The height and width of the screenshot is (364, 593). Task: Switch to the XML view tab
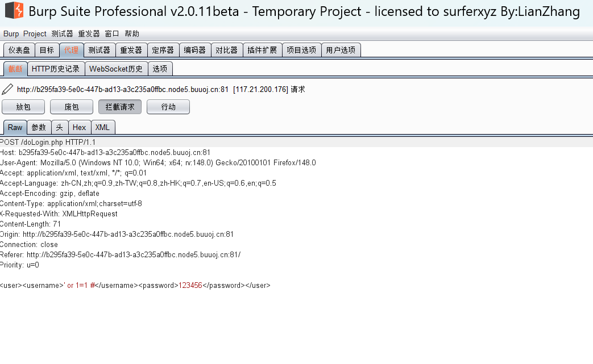pyautogui.click(x=102, y=127)
